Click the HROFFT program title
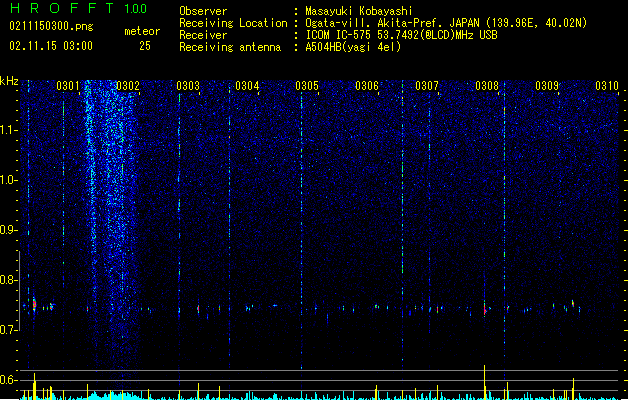Image resolution: width=629 pixels, height=400 pixels. coord(62,8)
